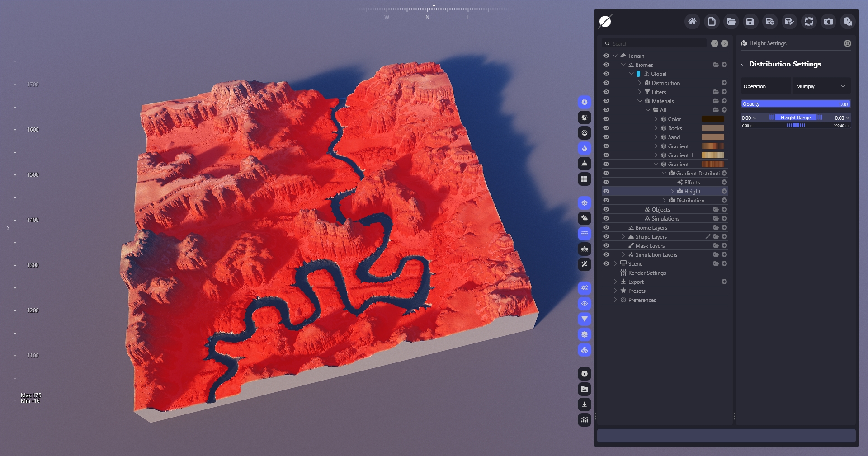Screen dimensions: 868x456
Task: Toggle visibility of the Sand material
Action: coord(606,137)
